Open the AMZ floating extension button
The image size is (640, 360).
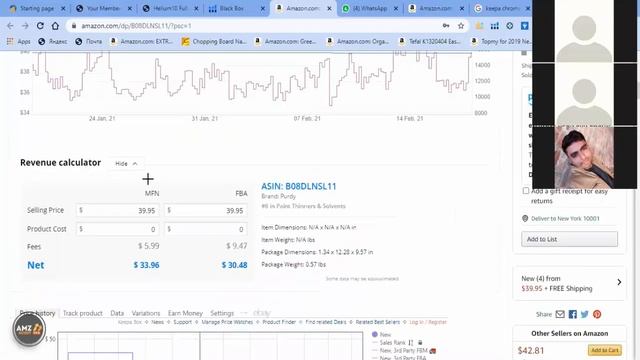click(29, 329)
